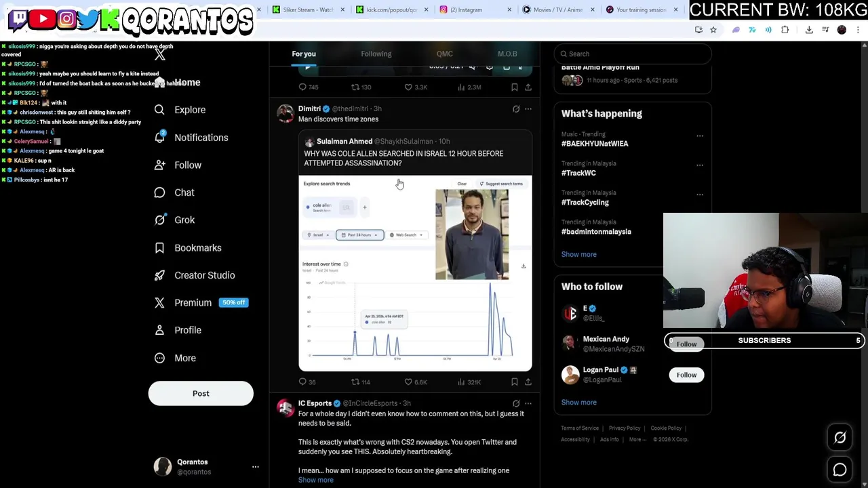Open Qorantos account menu dots

tap(256, 467)
